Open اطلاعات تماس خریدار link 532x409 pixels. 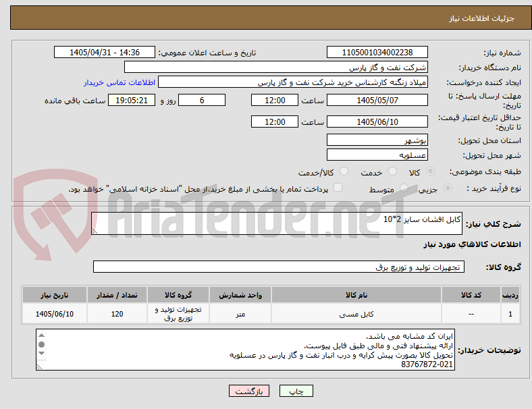(119, 82)
